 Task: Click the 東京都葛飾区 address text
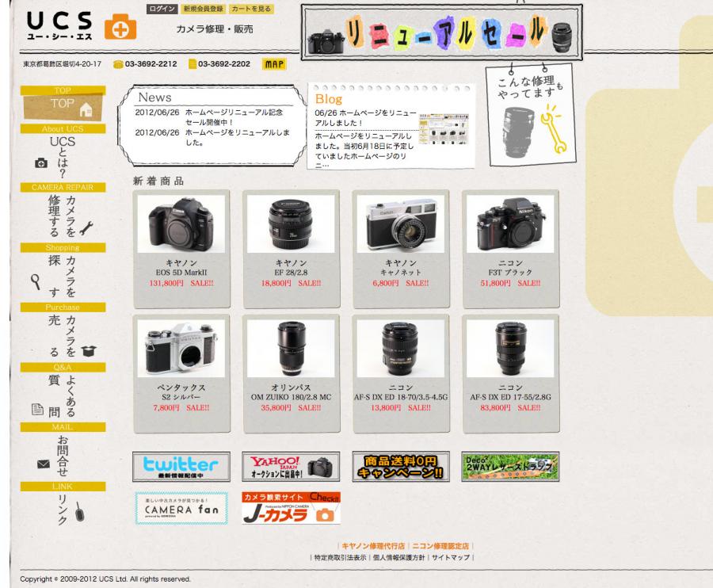(x=63, y=64)
